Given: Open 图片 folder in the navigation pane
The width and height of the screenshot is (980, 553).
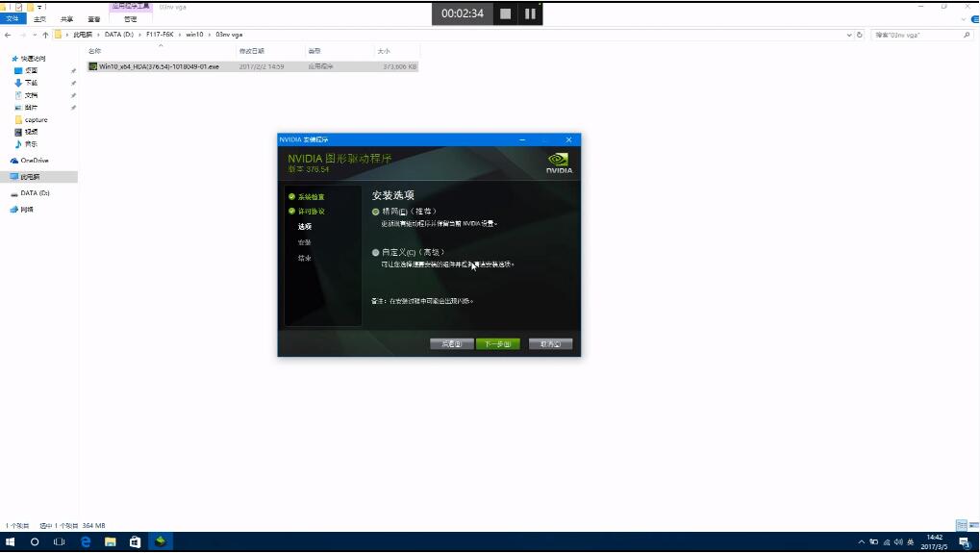Looking at the screenshot, I should [x=31, y=108].
